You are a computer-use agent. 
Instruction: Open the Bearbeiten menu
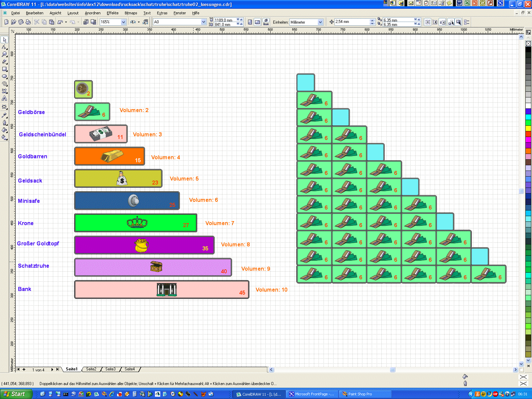coord(35,13)
